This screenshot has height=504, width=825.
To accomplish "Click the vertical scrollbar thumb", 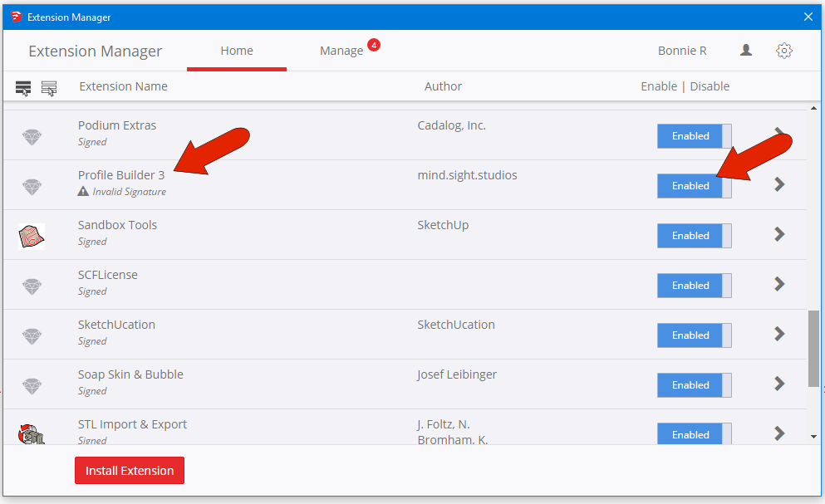I will pos(813,348).
